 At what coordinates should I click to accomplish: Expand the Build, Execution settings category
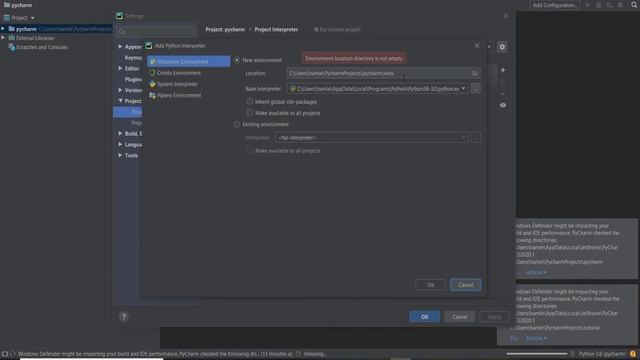tap(120, 133)
